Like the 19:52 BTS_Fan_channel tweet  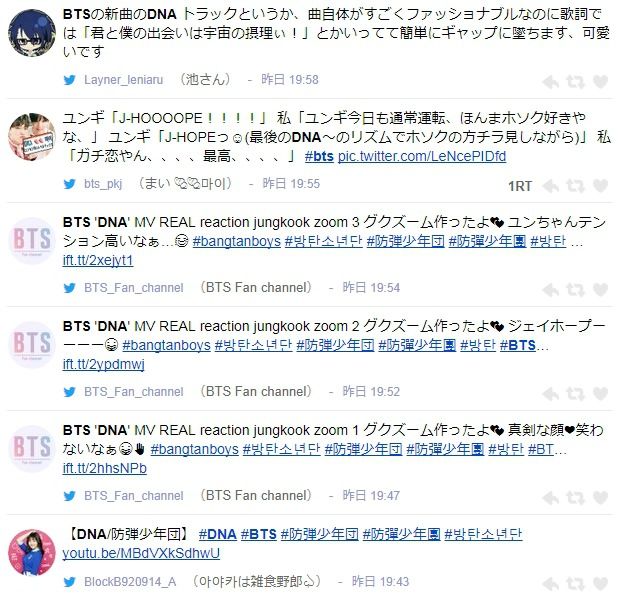coord(600,393)
